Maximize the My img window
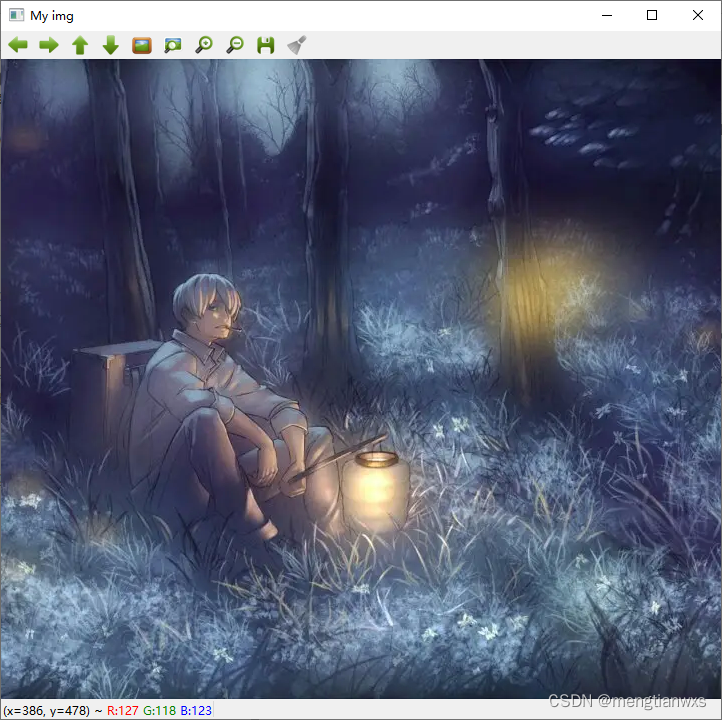This screenshot has width=722, height=720. point(652,15)
